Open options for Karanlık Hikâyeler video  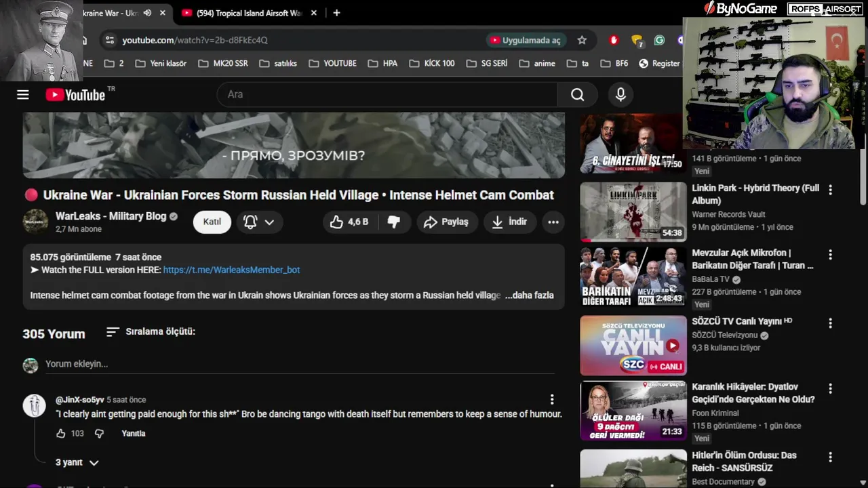(830, 389)
